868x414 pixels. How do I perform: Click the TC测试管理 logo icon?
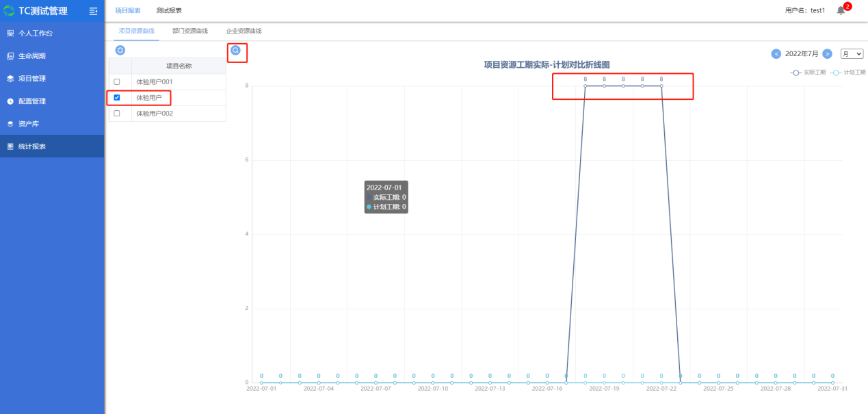tap(9, 11)
